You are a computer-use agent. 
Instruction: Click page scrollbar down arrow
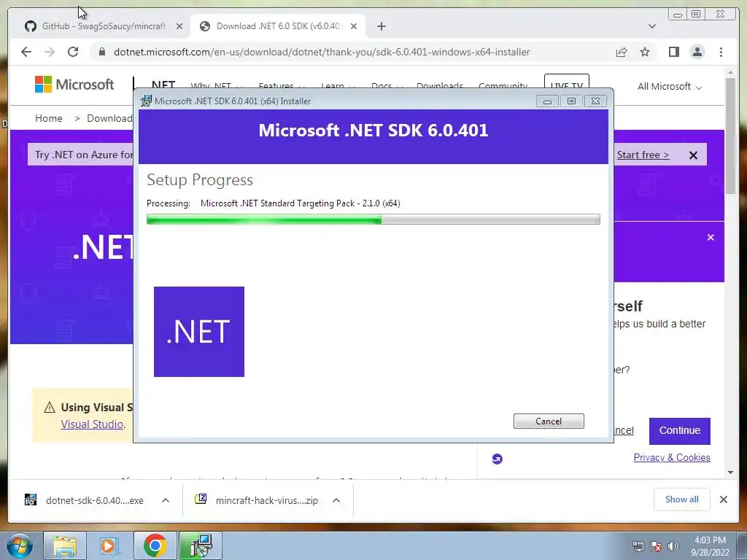pyautogui.click(x=730, y=472)
